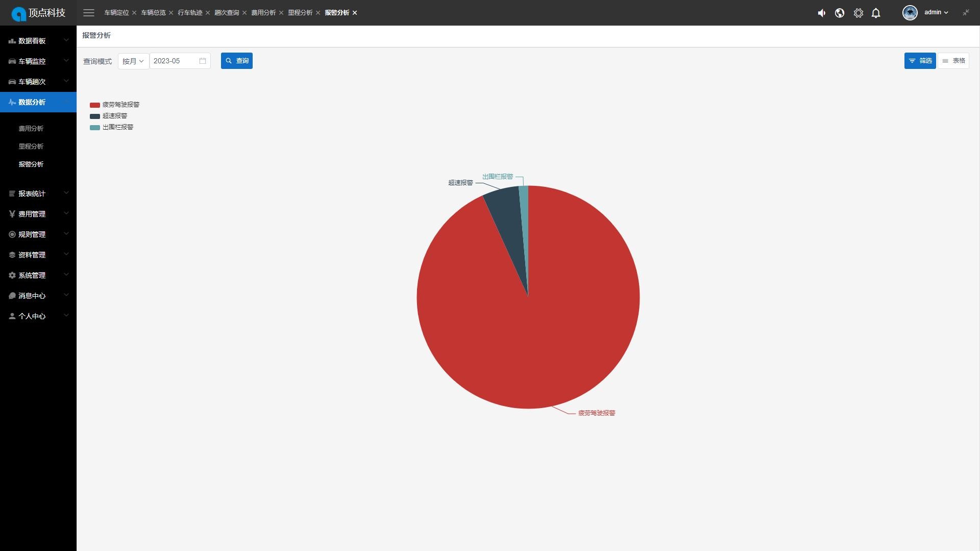Open theme settings icon in header
This screenshot has height=551, width=980.
tap(858, 13)
